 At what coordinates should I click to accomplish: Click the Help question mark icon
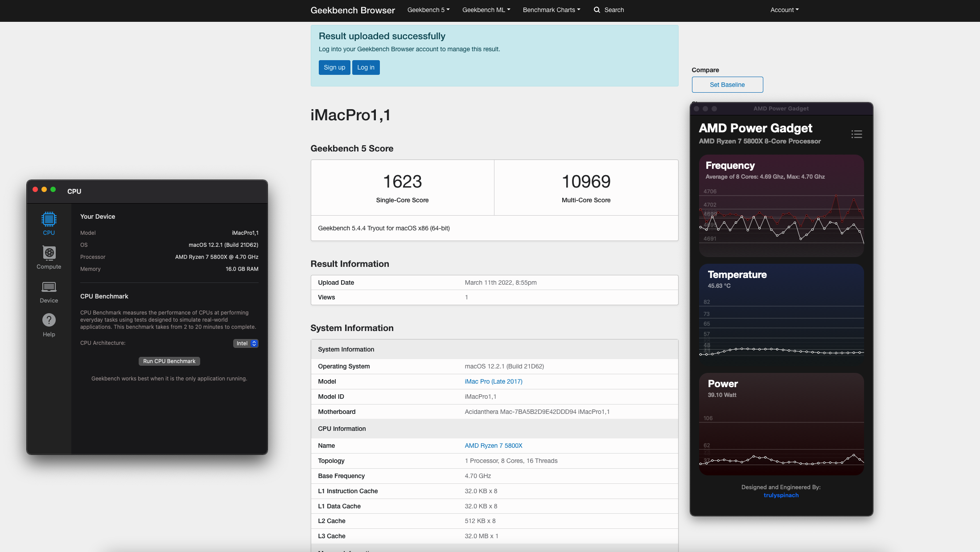pyautogui.click(x=49, y=320)
